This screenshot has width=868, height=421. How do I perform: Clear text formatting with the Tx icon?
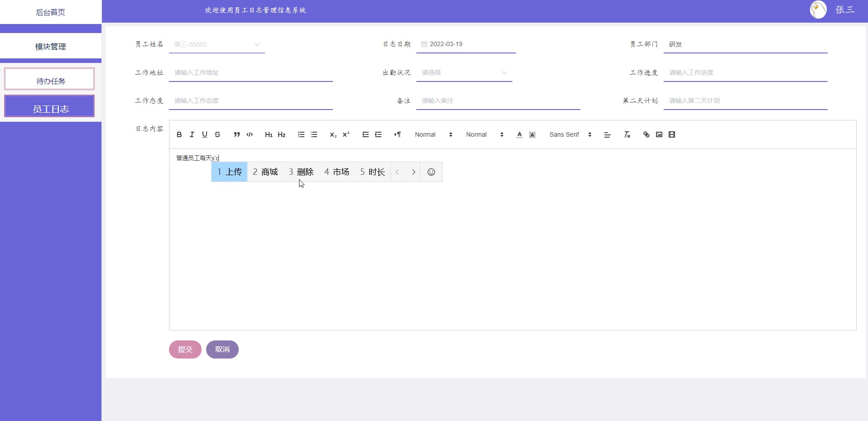[627, 134]
